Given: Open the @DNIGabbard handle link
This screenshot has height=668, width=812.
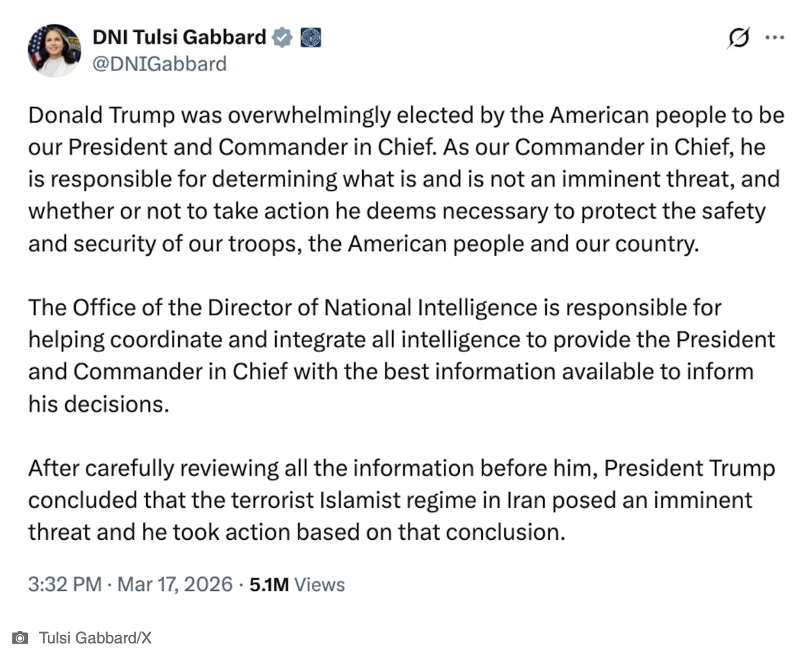Looking at the screenshot, I should point(159,64).
